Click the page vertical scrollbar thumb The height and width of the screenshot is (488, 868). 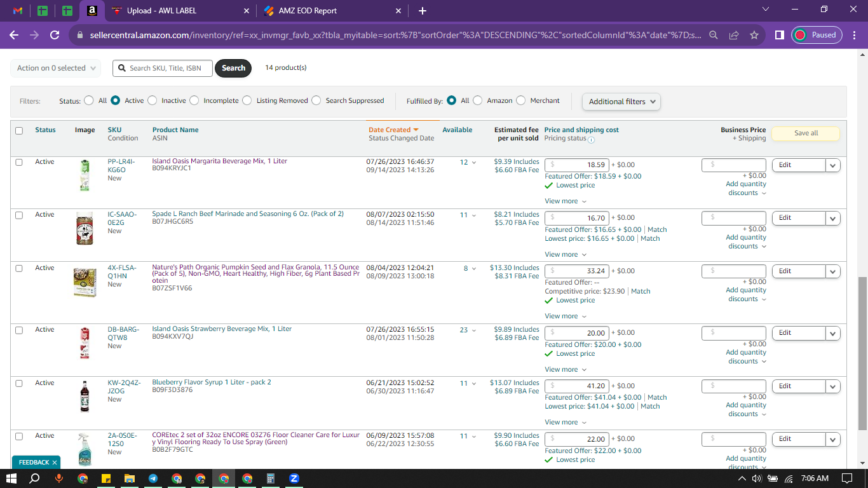point(862,355)
